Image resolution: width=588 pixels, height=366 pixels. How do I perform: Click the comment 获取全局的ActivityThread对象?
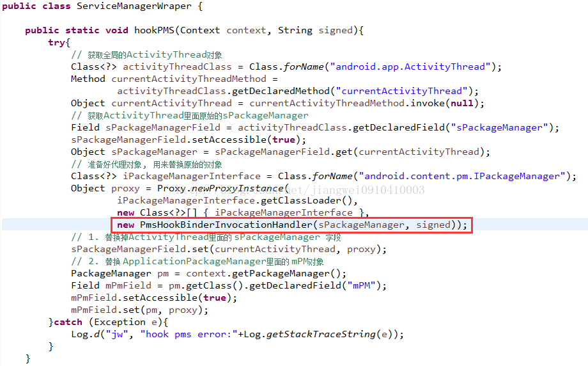(x=146, y=55)
